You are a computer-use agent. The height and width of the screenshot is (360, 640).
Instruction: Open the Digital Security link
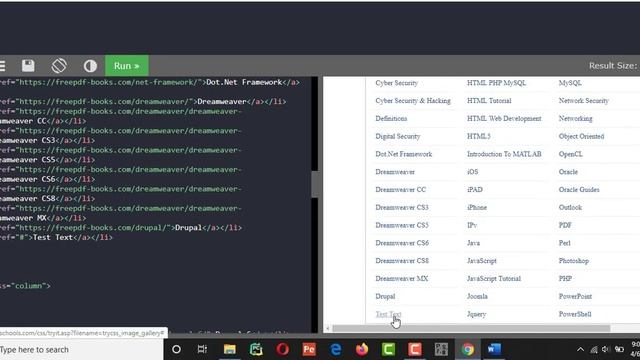(398, 136)
